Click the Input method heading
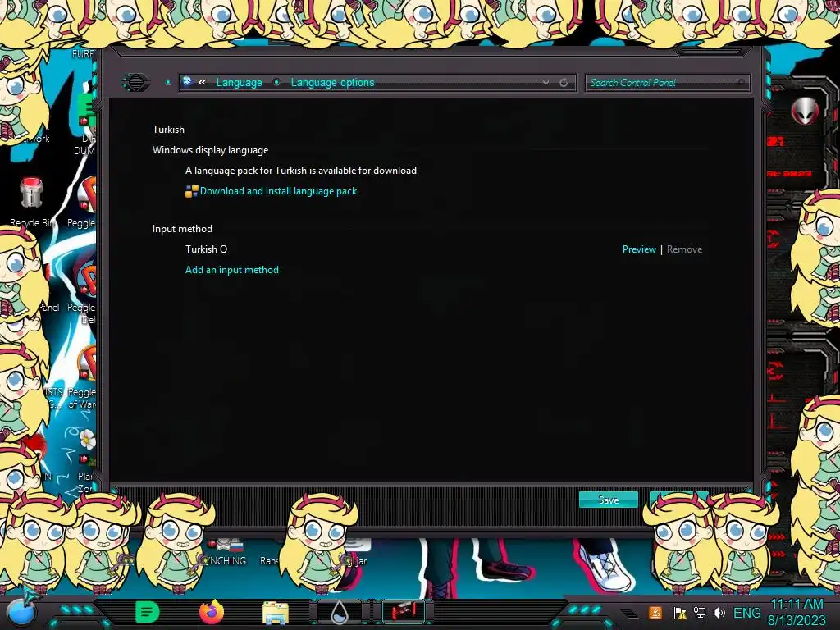This screenshot has width=840, height=630. 182,229
